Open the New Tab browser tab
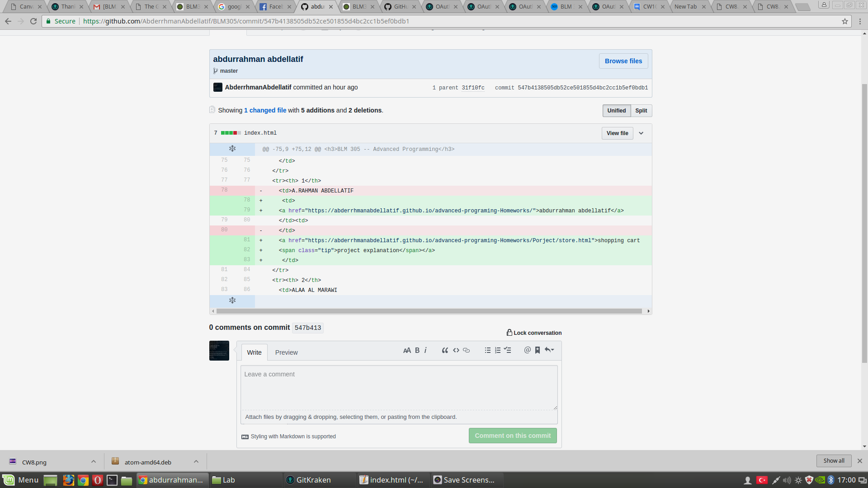Viewport: 868px width, 488px height. click(x=685, y=7)
